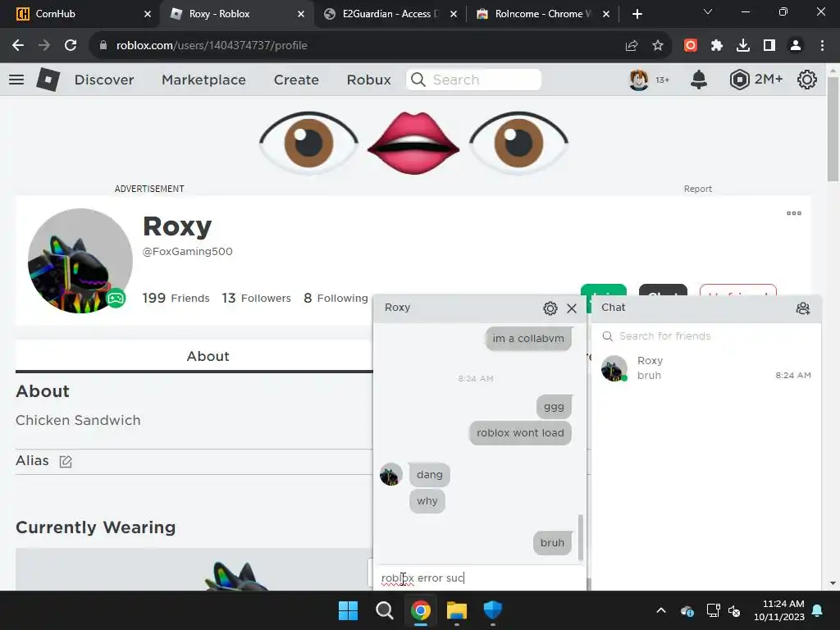Click the user avatar headshot in header
Image resolution: width=840 pixels, height=630 pixels.
638,80
